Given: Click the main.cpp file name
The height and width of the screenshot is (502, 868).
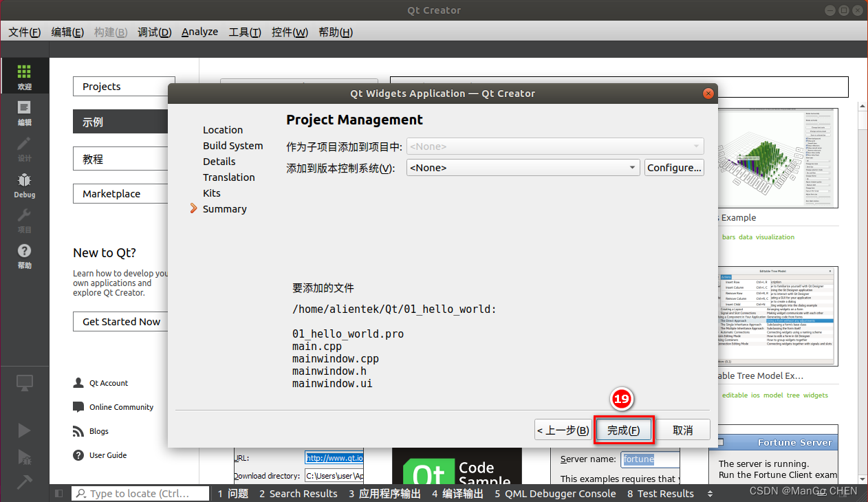Looking at the screenshot, I should tap(317, 347).
